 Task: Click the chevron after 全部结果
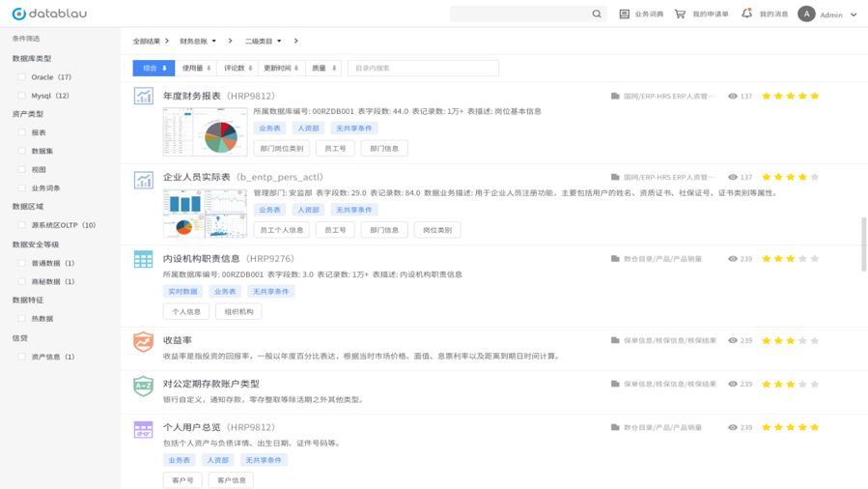[167, 41]
